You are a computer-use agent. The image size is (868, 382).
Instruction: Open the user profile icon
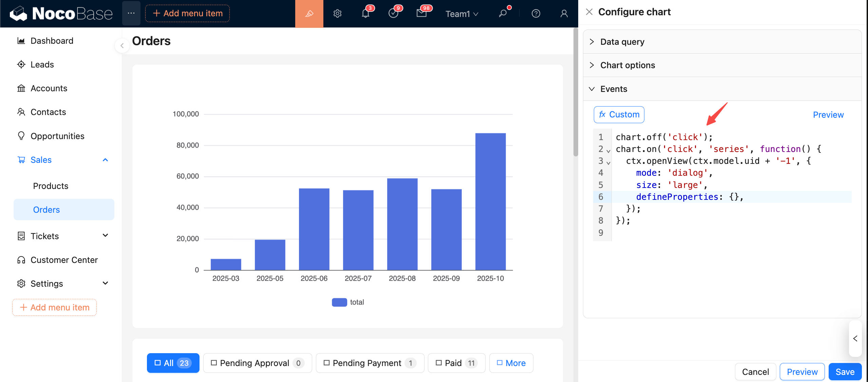tap(564, 14)
